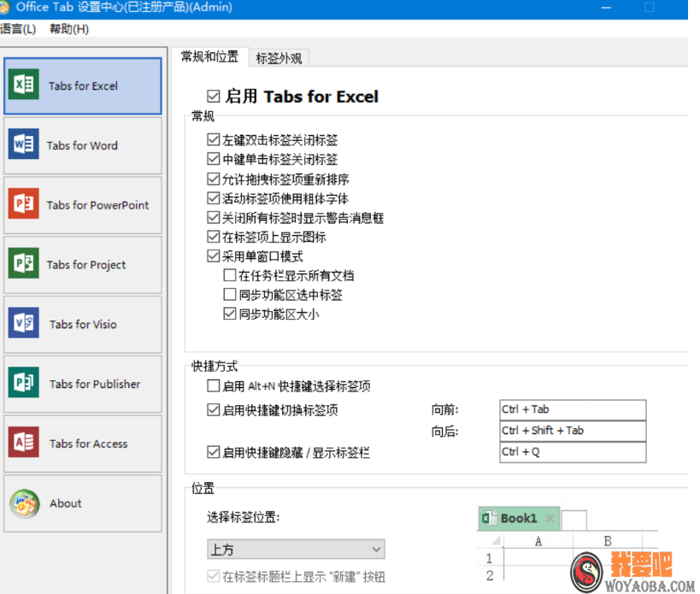Toggle 在标签项上显示图标 checkbox
This screenshot has width=700, height=594.
pos(214,237)
